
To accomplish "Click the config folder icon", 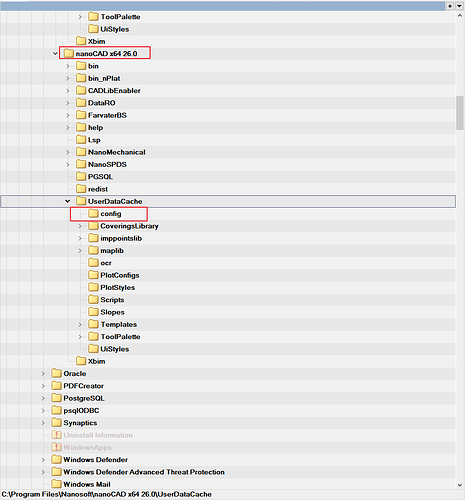I will 93,213.
